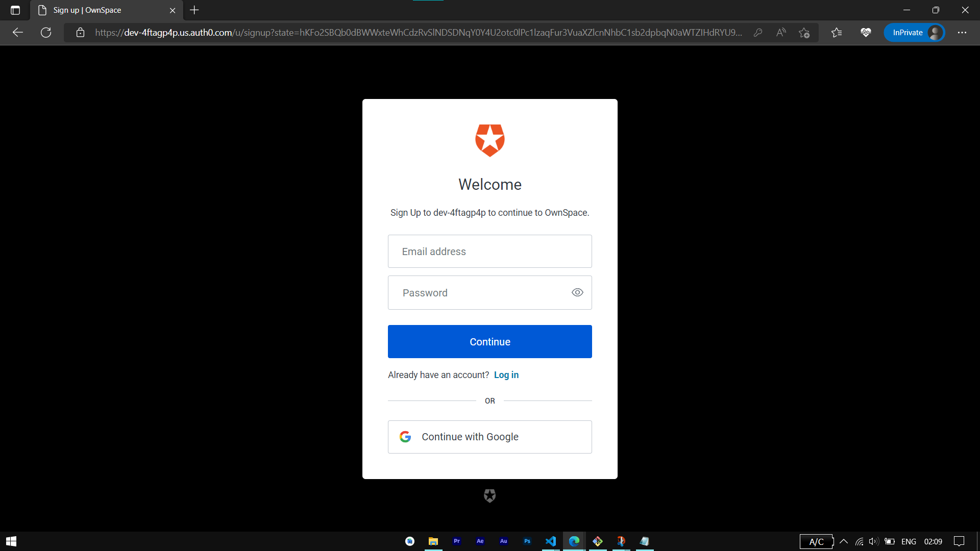Toggle password visibility eye icon
This screenshot has width=980, height=551.
577,292
